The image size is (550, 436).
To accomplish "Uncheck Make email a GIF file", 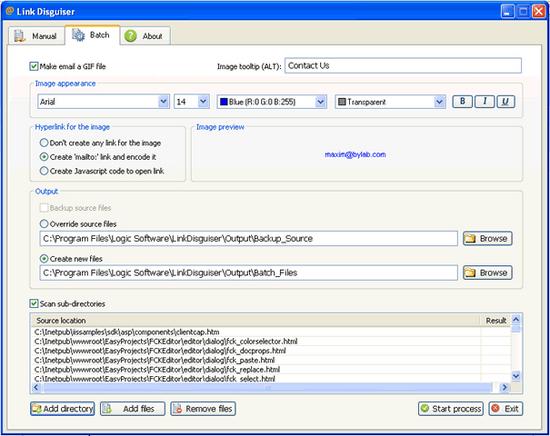I will point(34,66).
